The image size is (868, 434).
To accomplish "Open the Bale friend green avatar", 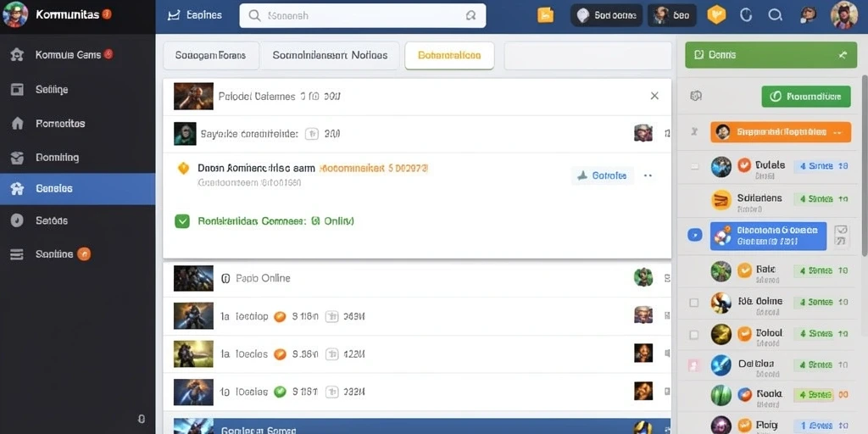I will coord(721,270).
